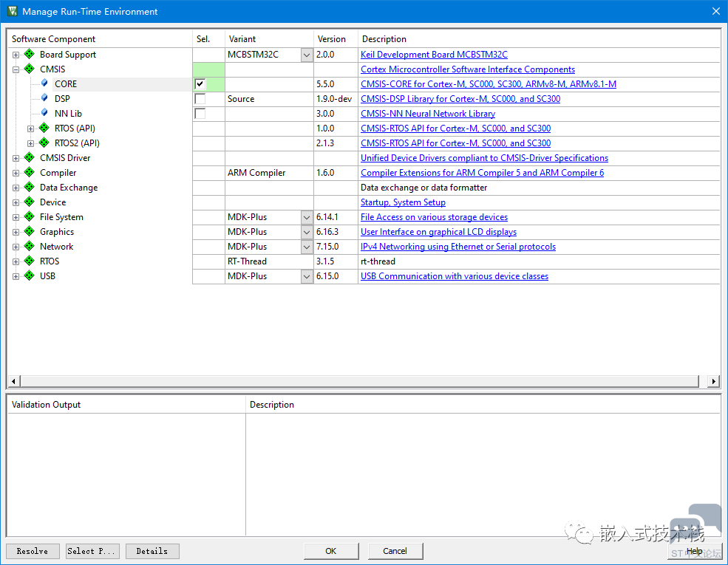
Task: Click the CORE blue component icon
Action: (x=44, y=83)
